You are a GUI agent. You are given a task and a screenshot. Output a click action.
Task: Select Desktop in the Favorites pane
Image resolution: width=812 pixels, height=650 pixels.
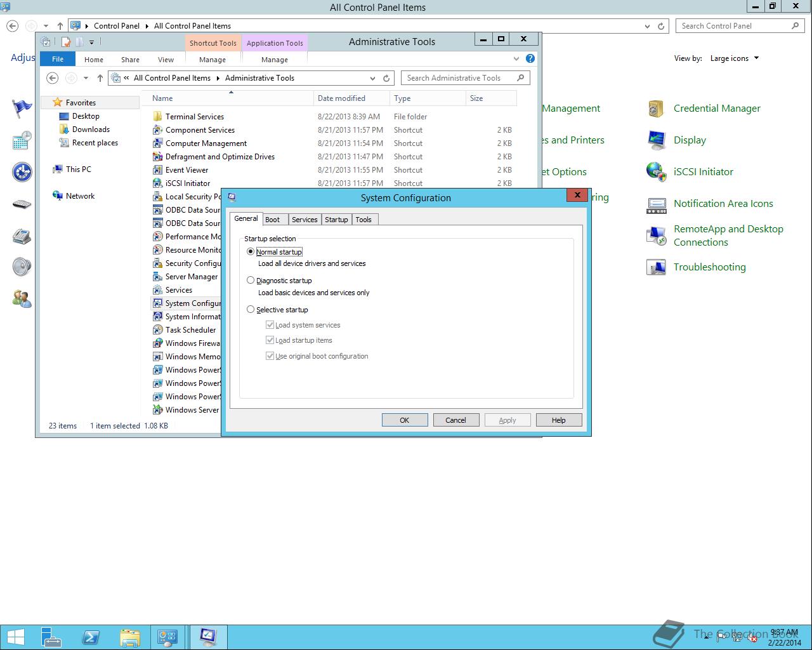(86, 116)
